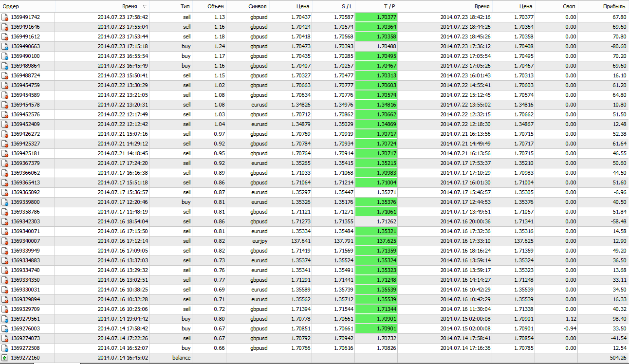Click order icon for 1369330031

point(5,290)
